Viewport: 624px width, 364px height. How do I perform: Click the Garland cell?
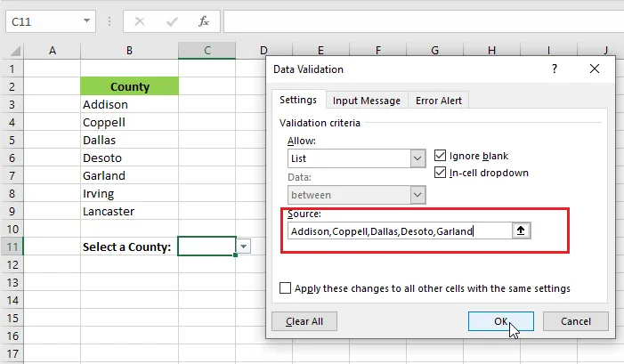pos(129,175)
